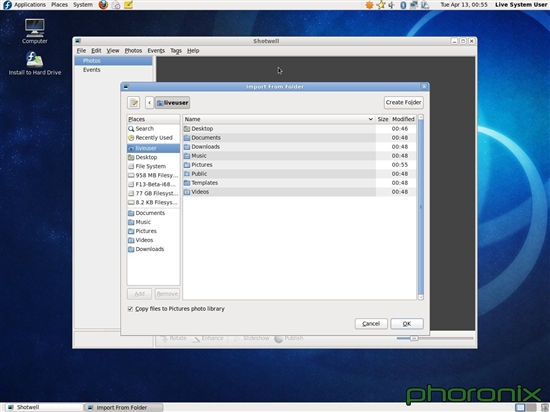550x412 pixels.
Task: Select the F13-Beta-i68 volume
Action: 153,184
